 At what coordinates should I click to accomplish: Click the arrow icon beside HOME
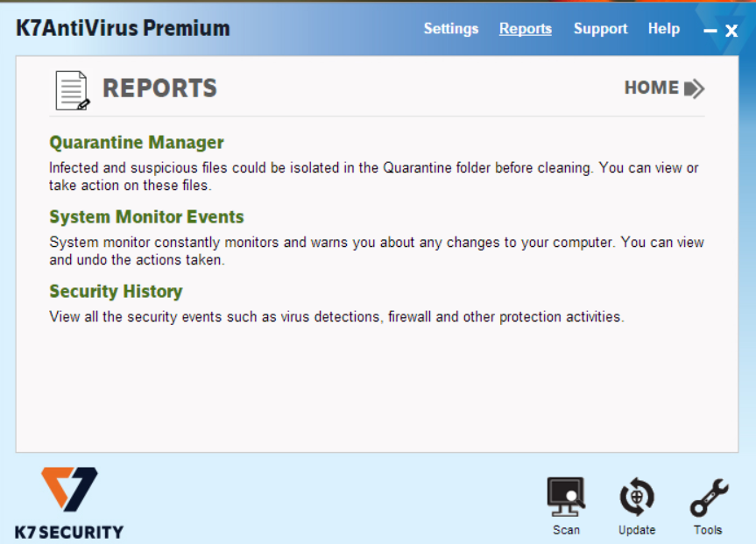(695, 88)
